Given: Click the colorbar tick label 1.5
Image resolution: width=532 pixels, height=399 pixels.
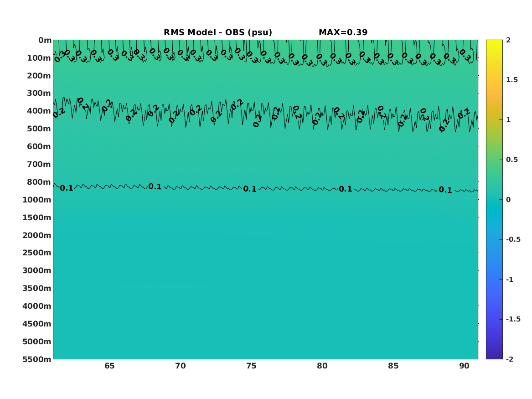Looking at the screenshot, I should tap(512, 80).
